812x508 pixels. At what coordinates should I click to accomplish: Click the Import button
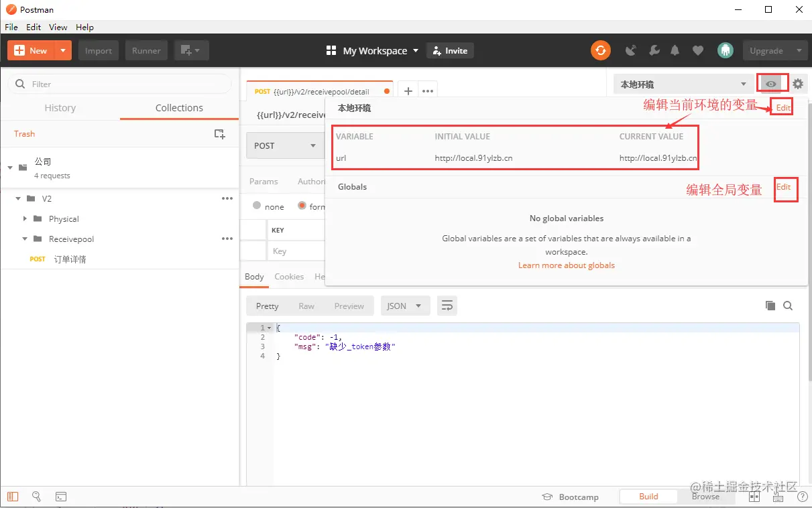click(99, 50)
